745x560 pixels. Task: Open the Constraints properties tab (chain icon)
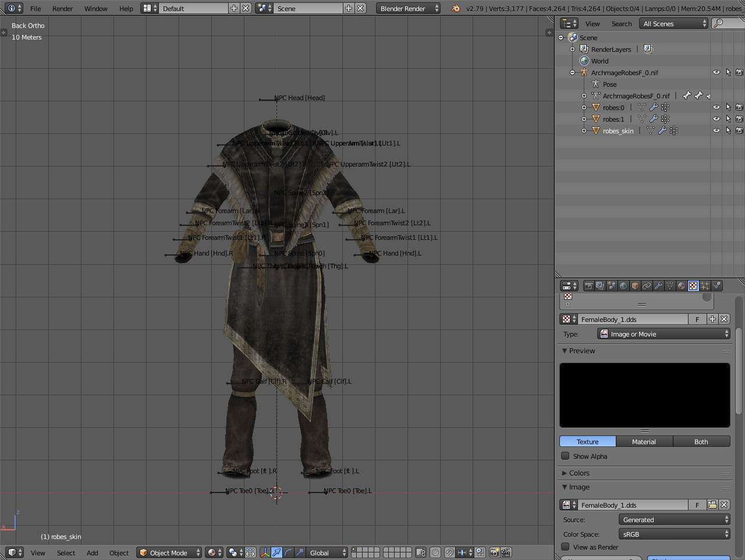[647, 286]
